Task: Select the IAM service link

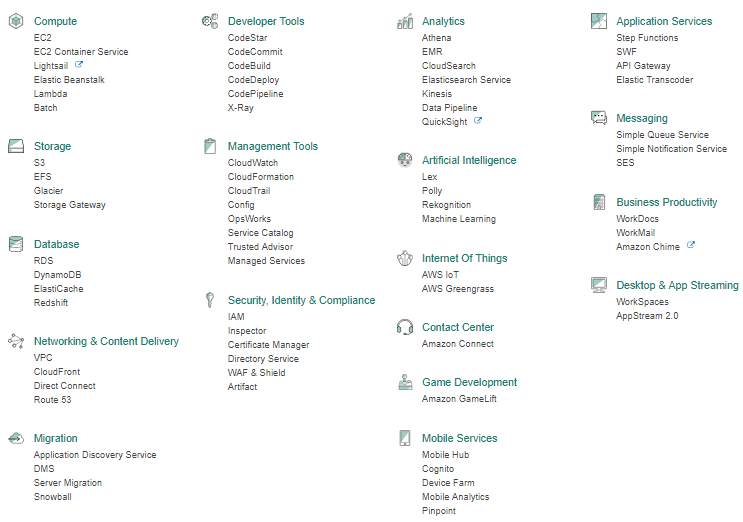Action: [x=236, y=316]
